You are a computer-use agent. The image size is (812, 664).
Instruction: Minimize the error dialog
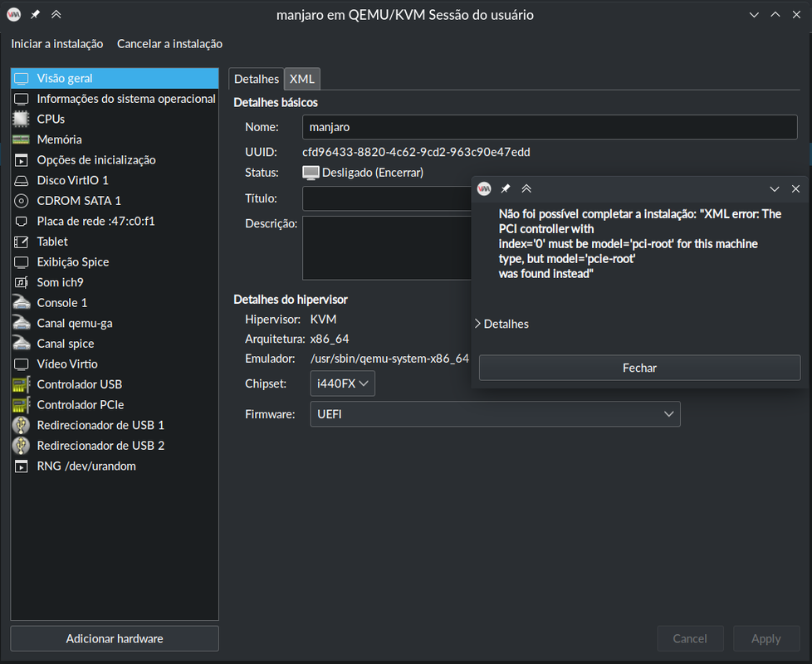tap(774, 189)
